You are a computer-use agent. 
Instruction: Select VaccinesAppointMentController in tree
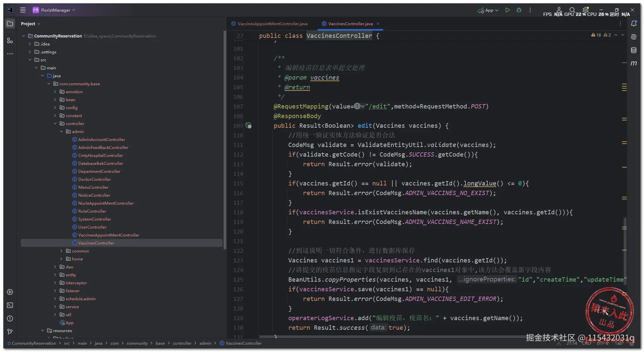pos(108,235)
